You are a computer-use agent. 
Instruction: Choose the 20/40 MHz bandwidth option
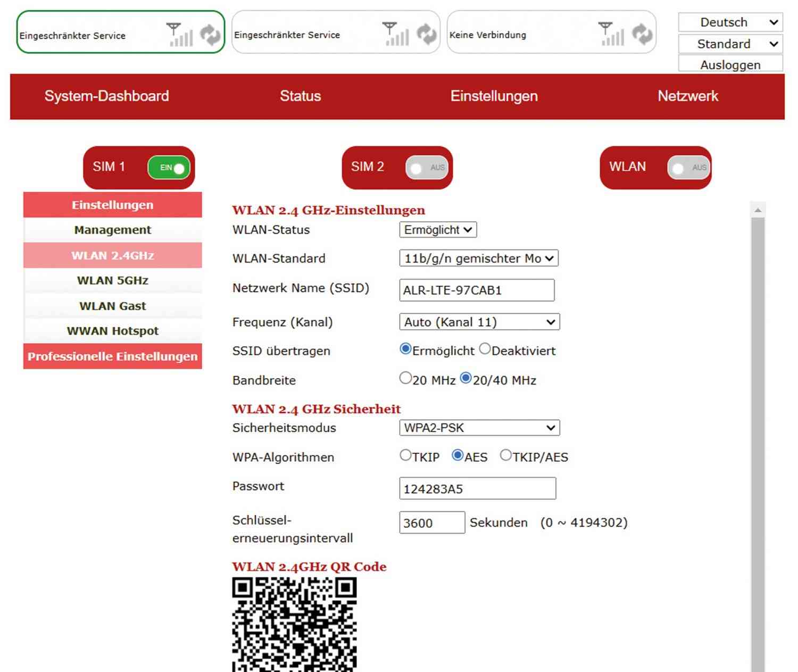[466, 378]
